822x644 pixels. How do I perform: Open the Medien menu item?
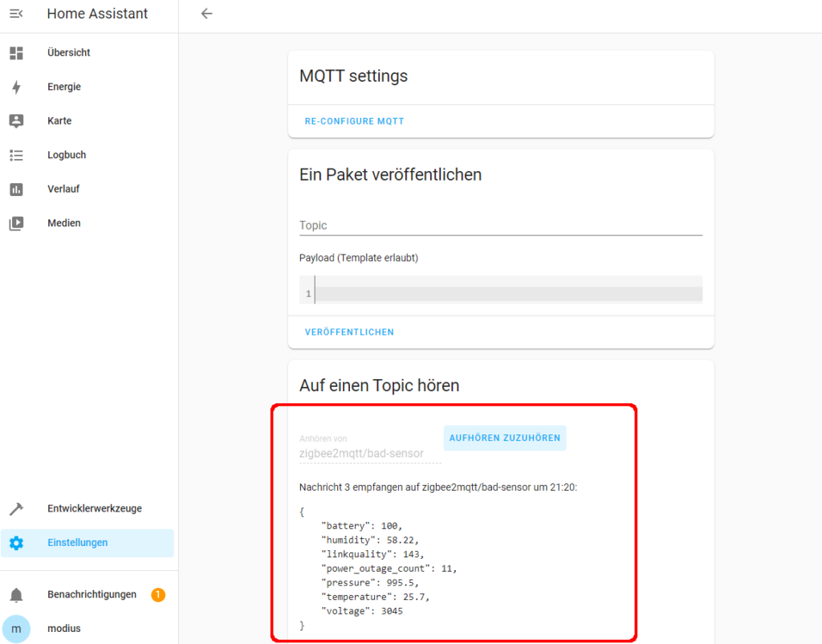coord(87,223)
